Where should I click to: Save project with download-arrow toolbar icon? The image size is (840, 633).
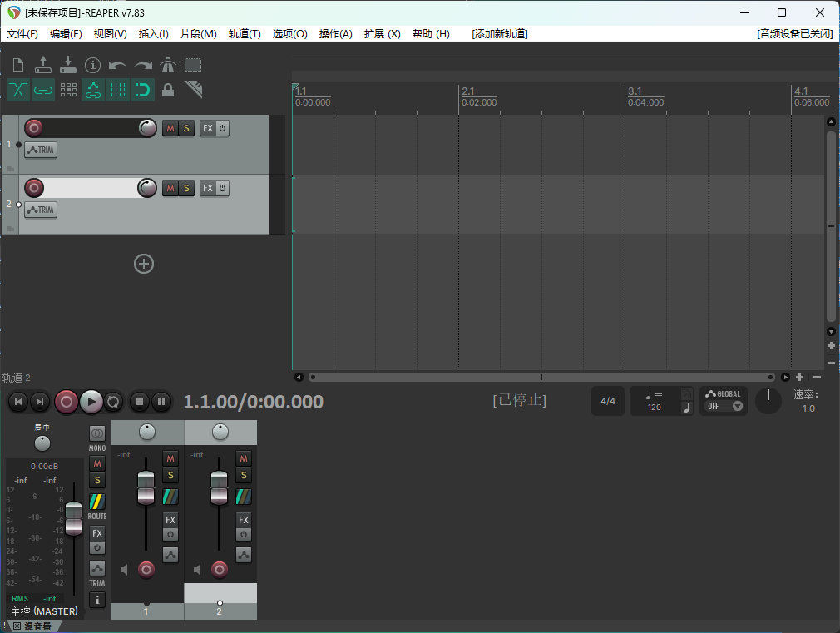coord(68,66)
